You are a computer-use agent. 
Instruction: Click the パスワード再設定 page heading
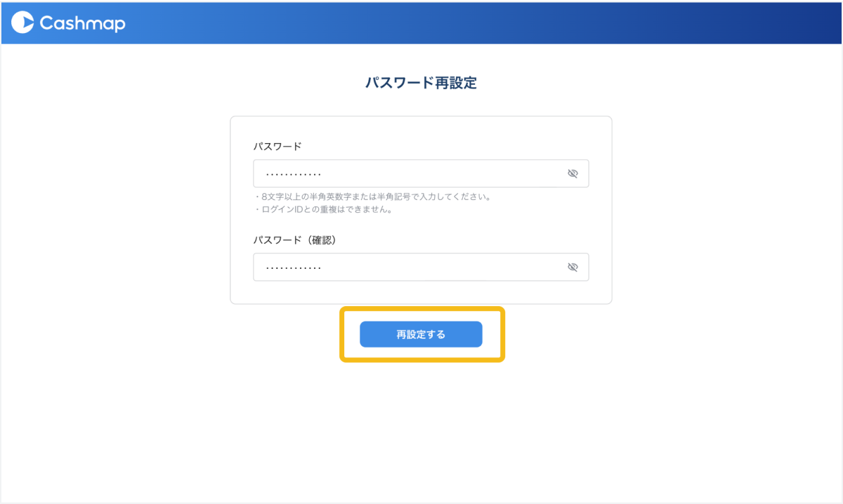[421, 83]
